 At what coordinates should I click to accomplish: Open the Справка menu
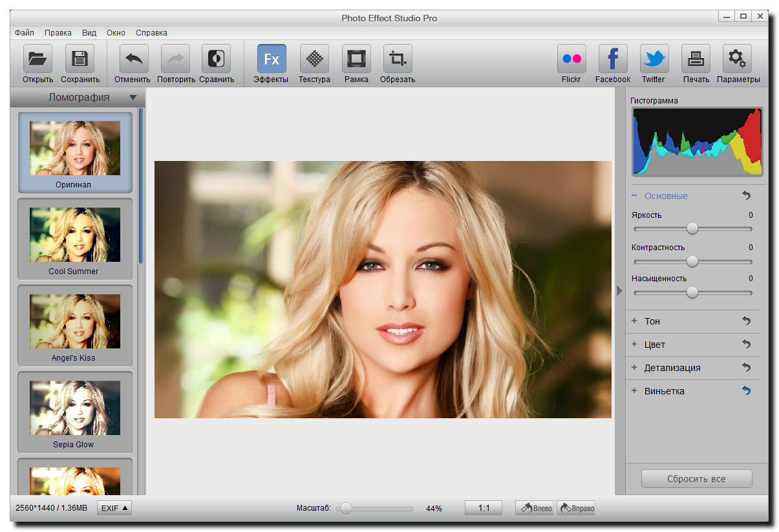(x=151, y=33)
